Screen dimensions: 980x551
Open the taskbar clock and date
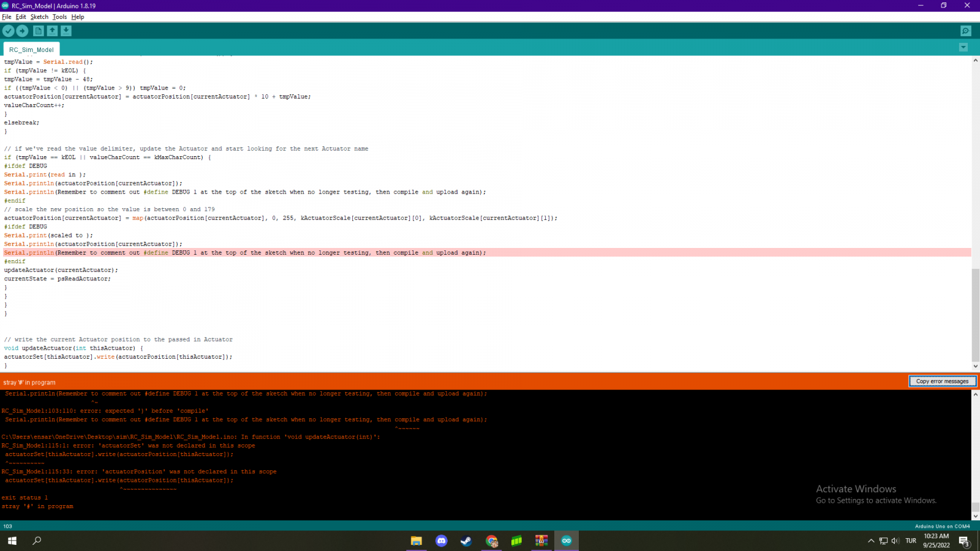(937, 541)
